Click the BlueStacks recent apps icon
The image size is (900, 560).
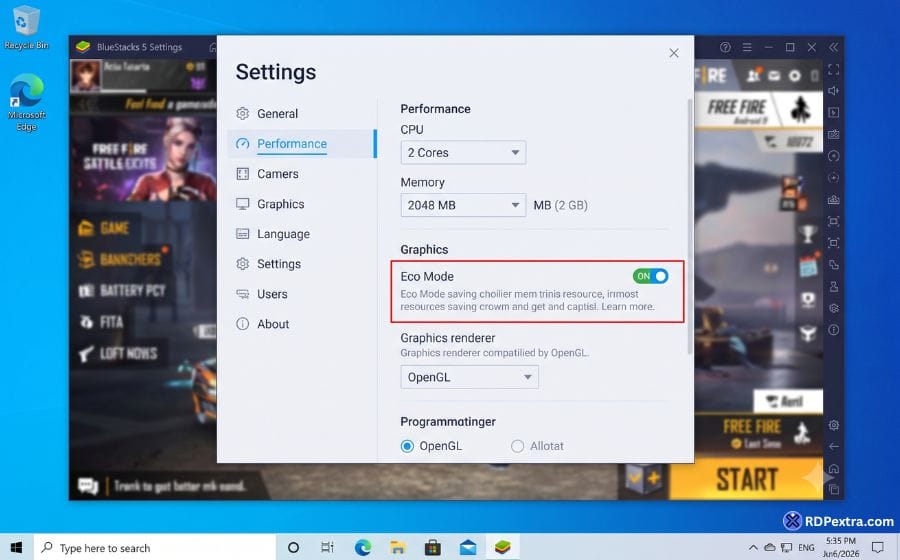click(x=833, y=489)
